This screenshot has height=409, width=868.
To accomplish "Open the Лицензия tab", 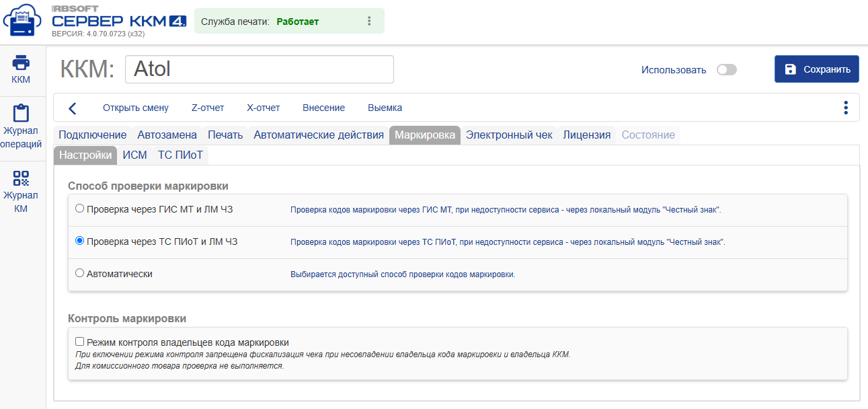I will 587,135.
